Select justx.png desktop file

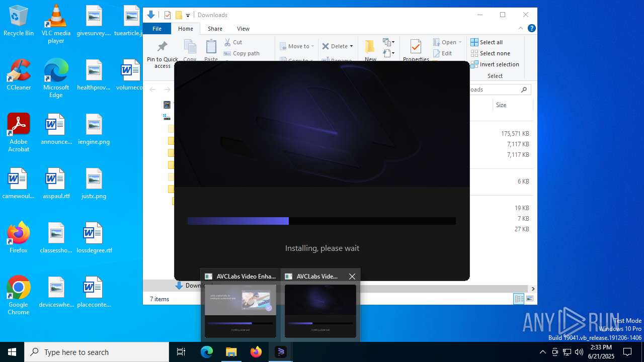(94, 184)
